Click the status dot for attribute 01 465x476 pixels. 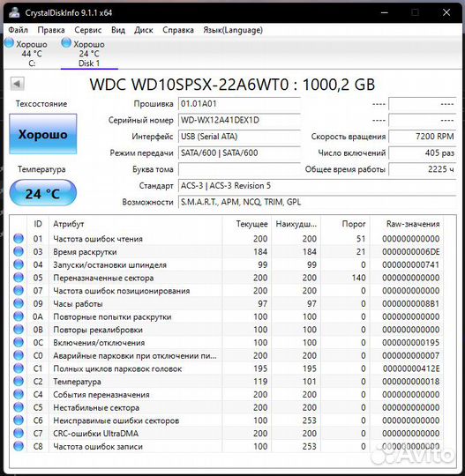(19, 239)
